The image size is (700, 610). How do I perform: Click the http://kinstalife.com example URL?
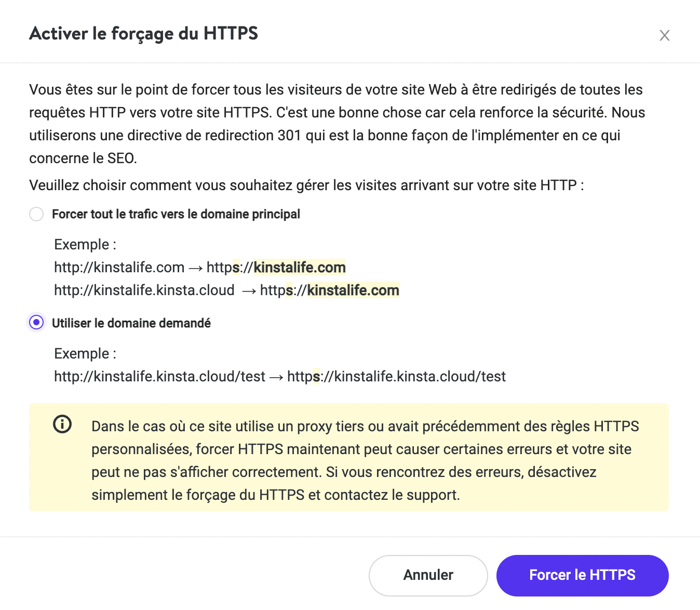click(x=118, y=267)
